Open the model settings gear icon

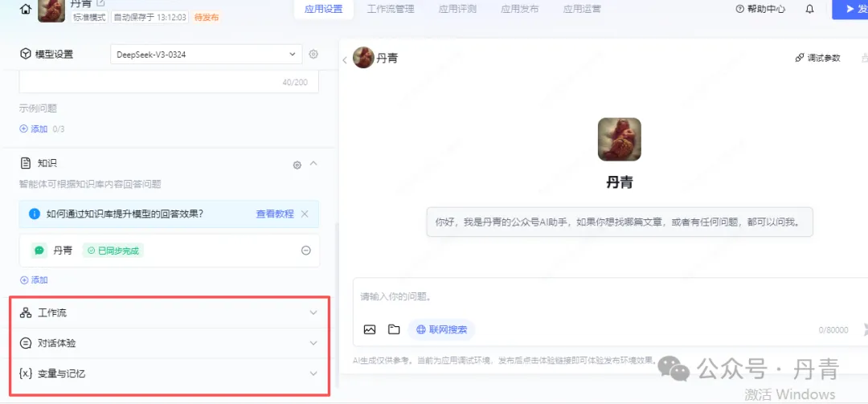(313, 55)
